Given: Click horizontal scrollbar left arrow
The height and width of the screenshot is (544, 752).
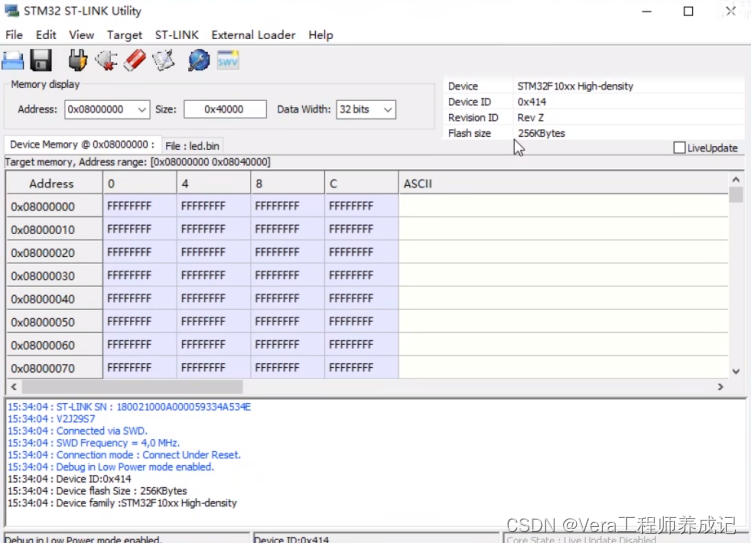Looking at the screenshot, I should 14,387.
